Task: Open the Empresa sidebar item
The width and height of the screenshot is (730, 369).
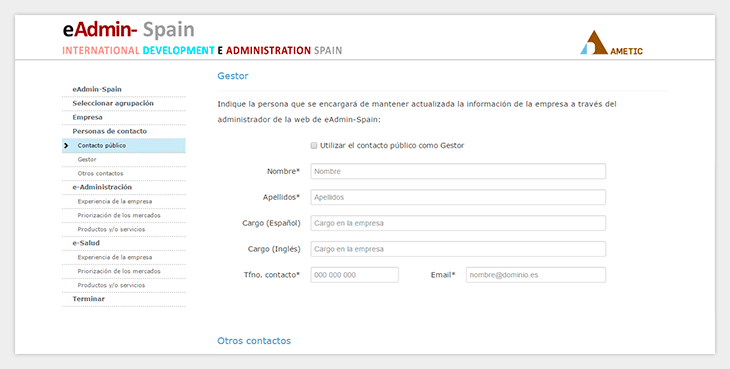Action: tap(87, 117)
